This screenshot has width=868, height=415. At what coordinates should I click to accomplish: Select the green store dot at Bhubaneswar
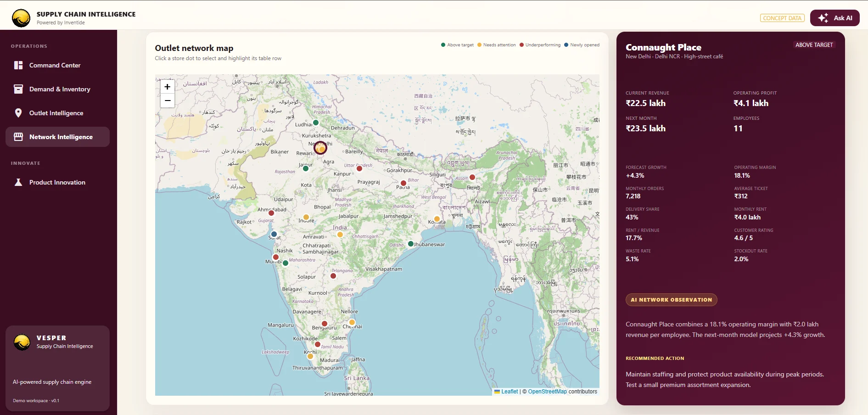pos(411,244)
